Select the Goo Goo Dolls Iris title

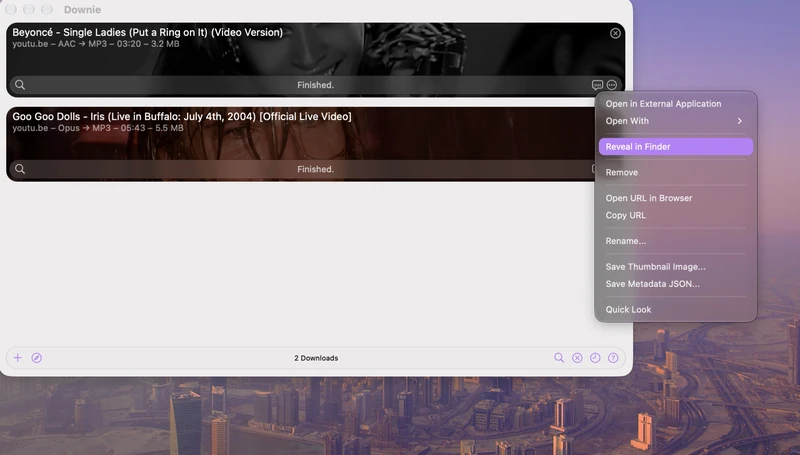[x=182, y=116]
